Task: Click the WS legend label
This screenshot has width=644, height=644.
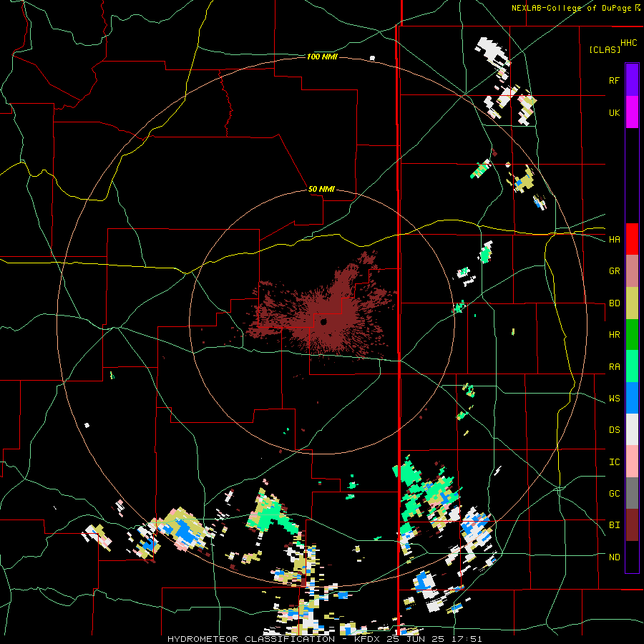Action: (x=614, y=399)
